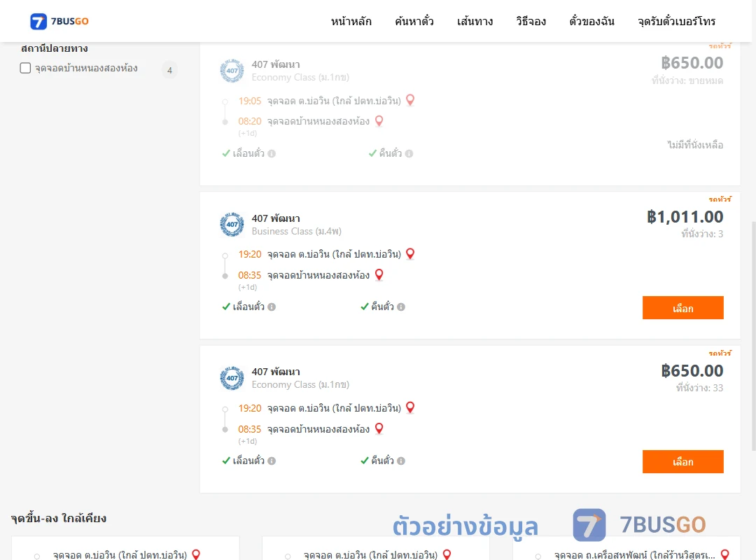Open the ค้นหาตั๋ว menu item
Viewport: 756px width, 560px height.
414,21
